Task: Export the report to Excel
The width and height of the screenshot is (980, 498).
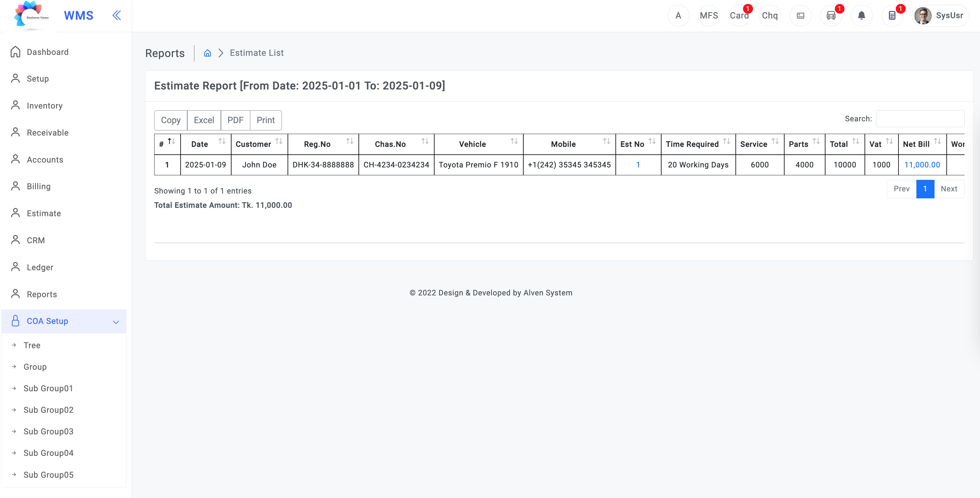Action: 204,120
